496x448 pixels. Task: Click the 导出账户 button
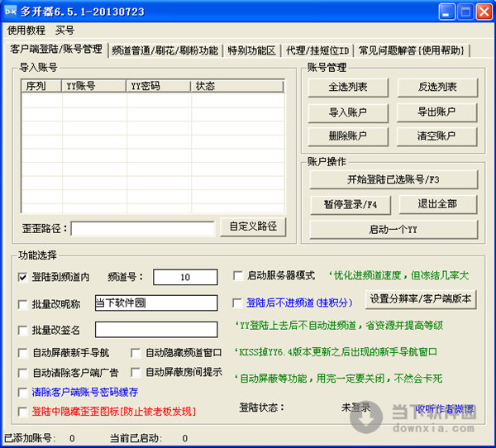(x=436, y=112)
